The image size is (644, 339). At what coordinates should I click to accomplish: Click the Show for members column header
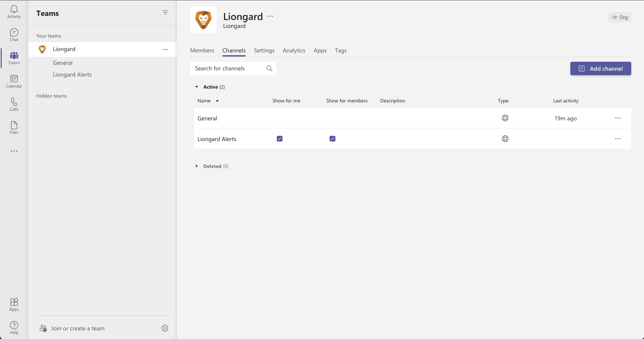pyautogui.click(x=347, y=101)
